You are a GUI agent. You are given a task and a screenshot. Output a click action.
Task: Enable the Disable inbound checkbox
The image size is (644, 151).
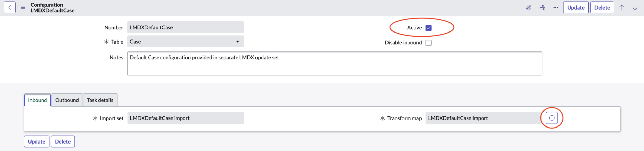coord(429,43)
